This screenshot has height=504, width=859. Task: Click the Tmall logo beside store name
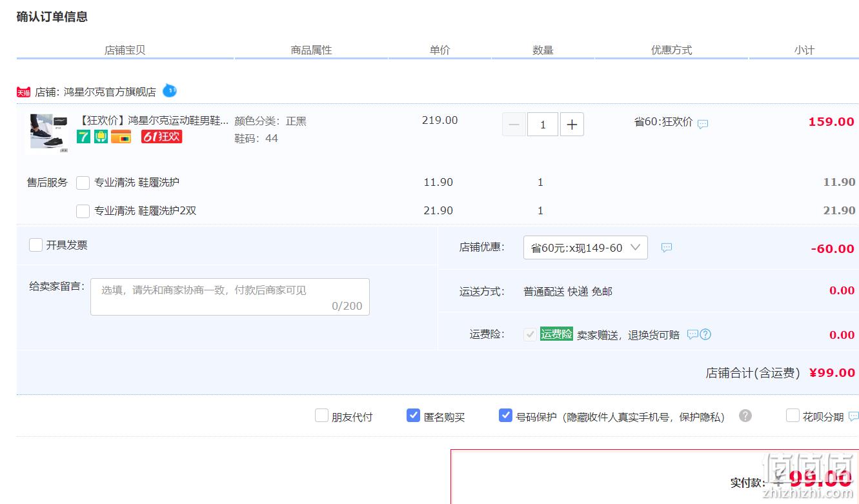[x=23, y=92]
